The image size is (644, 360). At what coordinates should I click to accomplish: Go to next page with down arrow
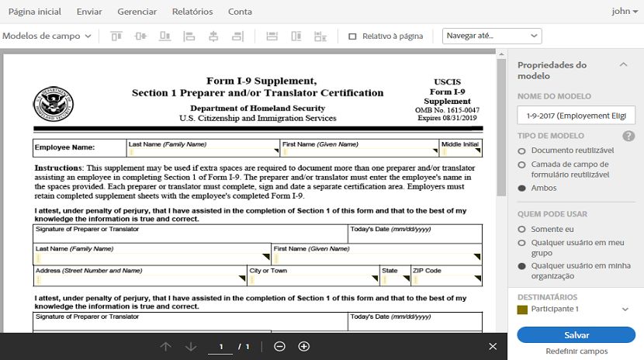point(191,347)
